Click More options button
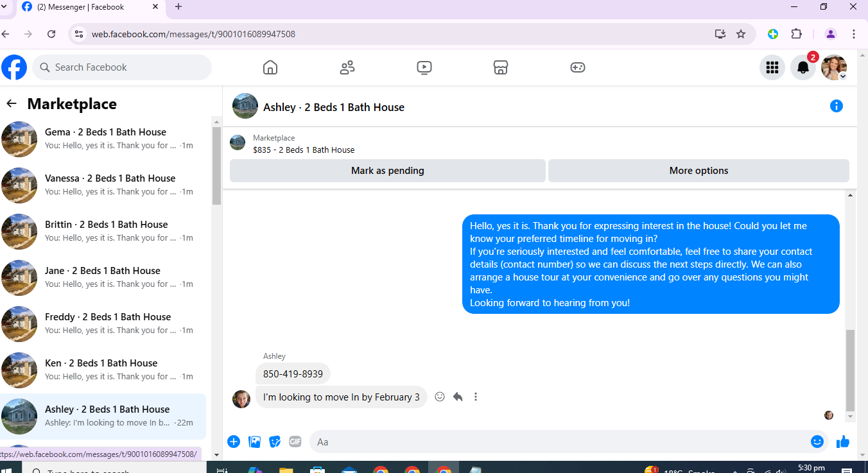868x473 pixels. [699, 171]
